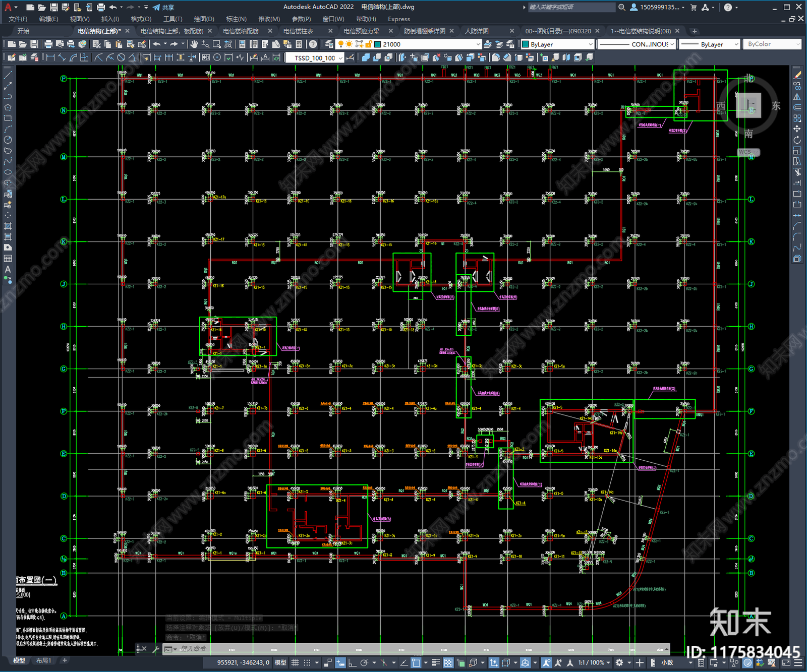
Task: Click the 共享 share button
Action: click(163, 7)
